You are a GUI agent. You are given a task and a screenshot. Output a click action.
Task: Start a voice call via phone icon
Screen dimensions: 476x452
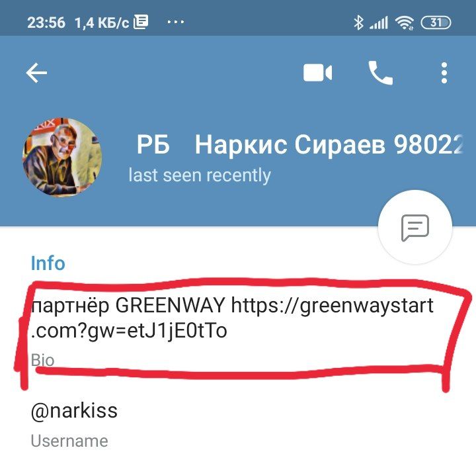pos(380,73)
